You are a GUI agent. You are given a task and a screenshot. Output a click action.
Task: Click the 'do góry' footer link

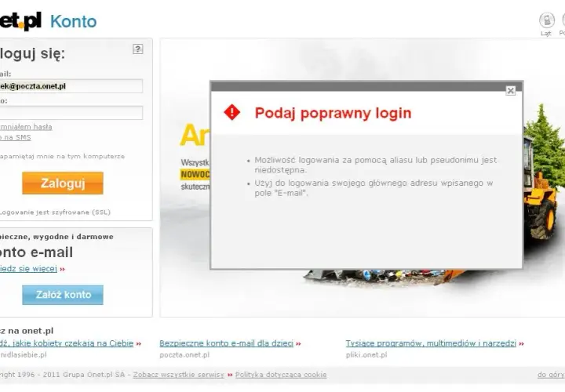click(551, 375)
